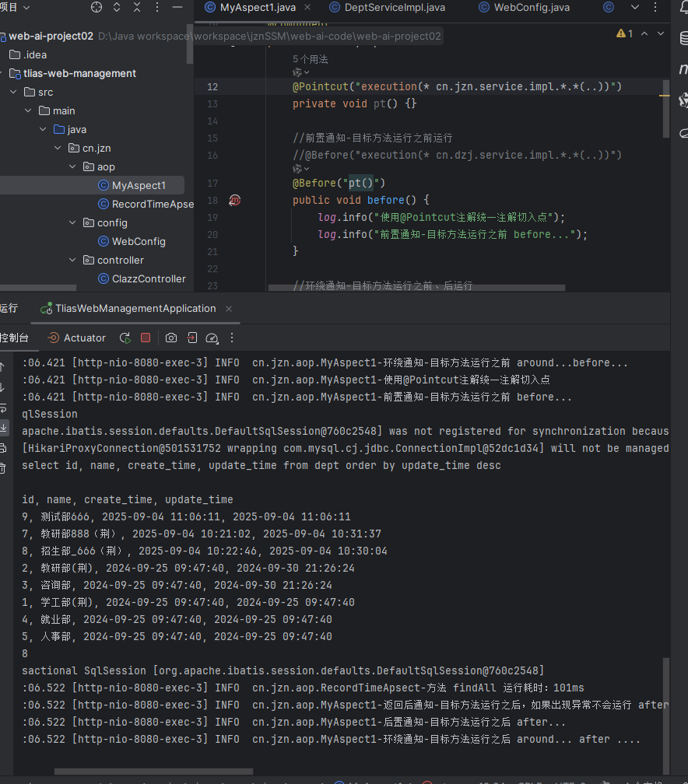The height and width of the screenshot is (784, 688).
Task: Collapse the aop package arrow
Action: pyautogui.click(x=72, y=166)
